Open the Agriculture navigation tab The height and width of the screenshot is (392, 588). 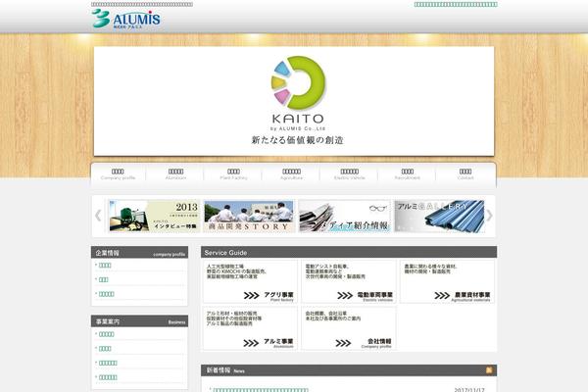point(291,174)
